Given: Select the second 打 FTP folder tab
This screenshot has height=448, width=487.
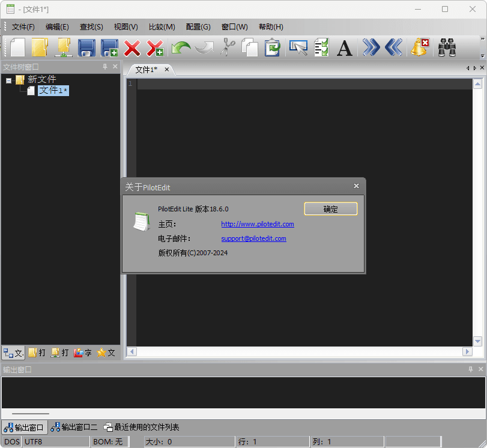Looking at the screenshot, I should coord(60,353).
